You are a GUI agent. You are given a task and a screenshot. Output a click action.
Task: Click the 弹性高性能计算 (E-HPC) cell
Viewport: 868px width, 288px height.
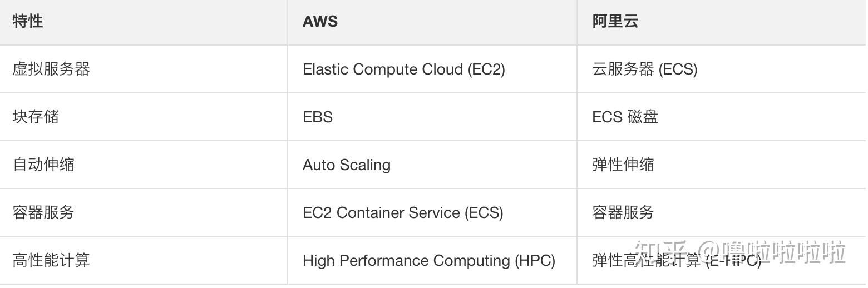click(x=677, y=261)
